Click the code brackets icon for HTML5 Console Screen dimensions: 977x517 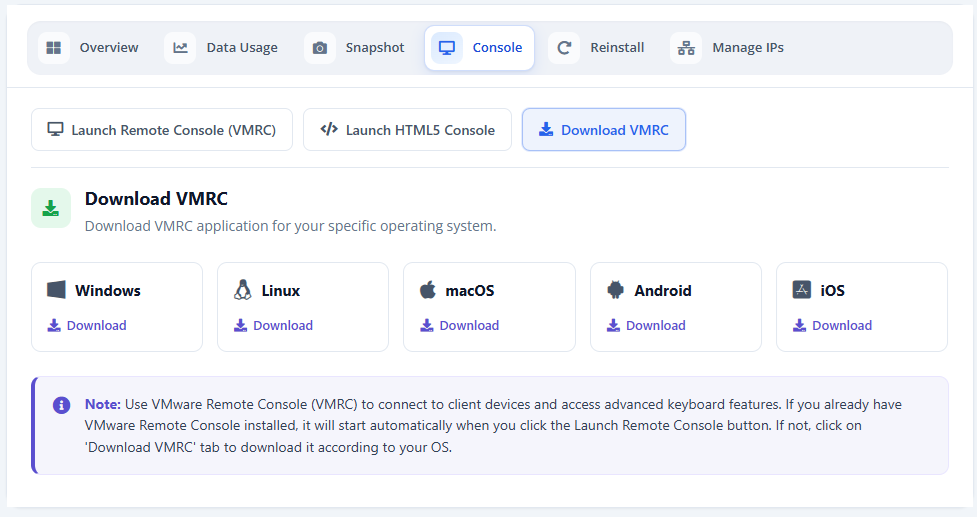coord(329,129)
